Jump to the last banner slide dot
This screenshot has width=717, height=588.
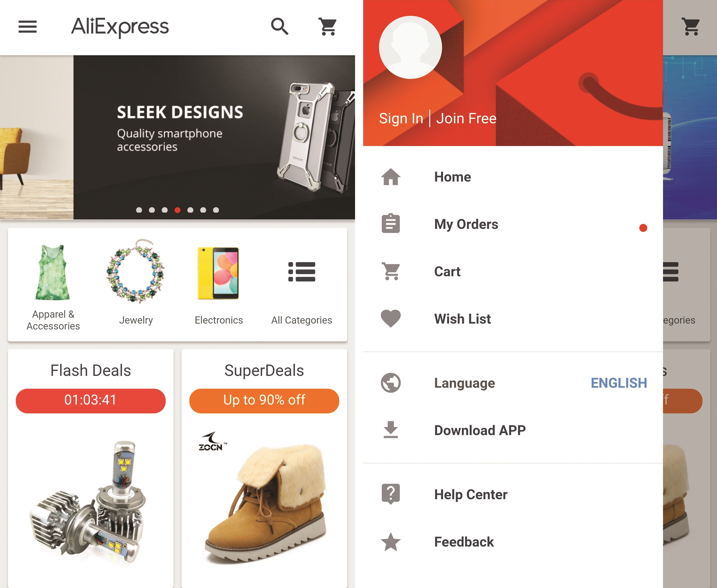(216, 210)
